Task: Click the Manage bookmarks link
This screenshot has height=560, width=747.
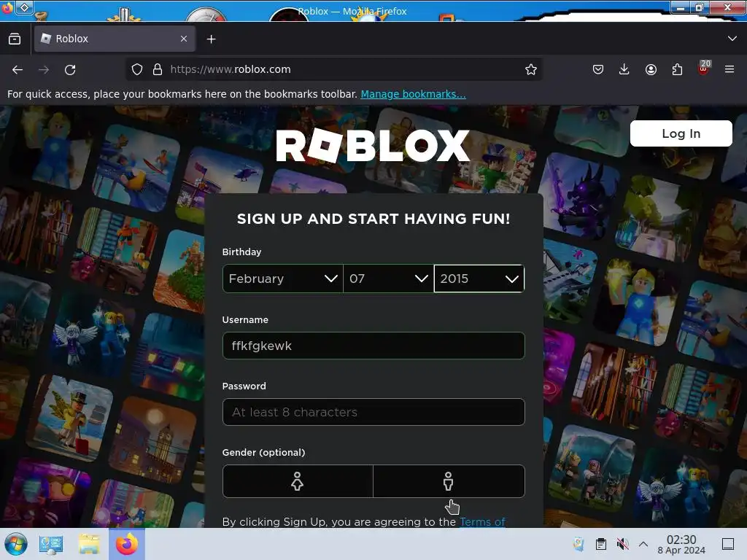Action: tap(413, 94)
